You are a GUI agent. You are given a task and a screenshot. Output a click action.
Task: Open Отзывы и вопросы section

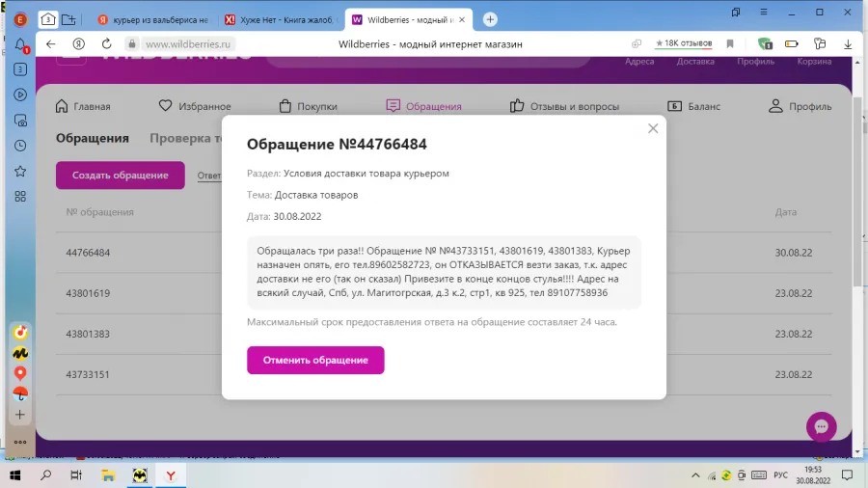pyautogui.click(x=564, y=106)
